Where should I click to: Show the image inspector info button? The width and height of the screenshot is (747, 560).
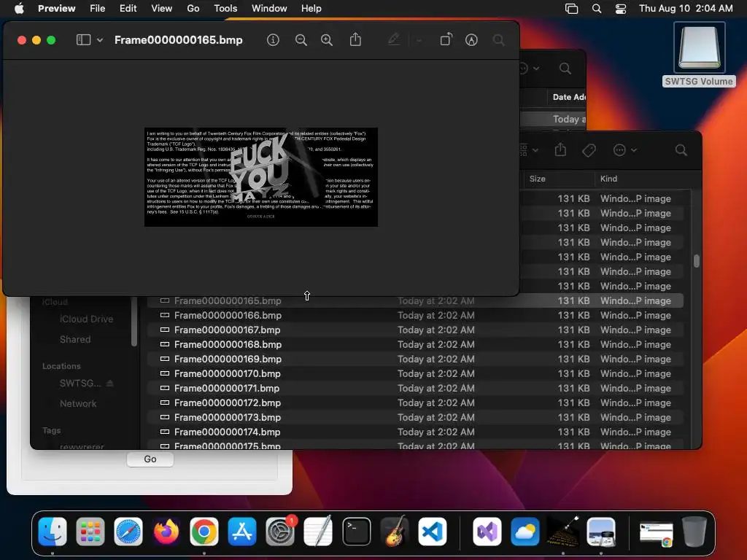[x=273, y=40]
